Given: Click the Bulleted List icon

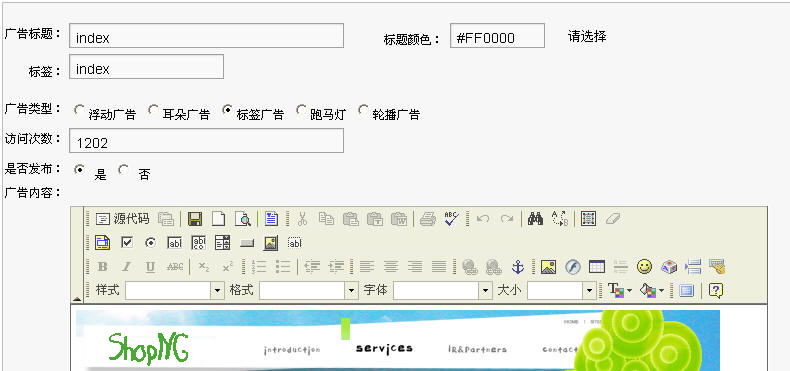Looking at the screenshot, I should [x=283, y=267].
